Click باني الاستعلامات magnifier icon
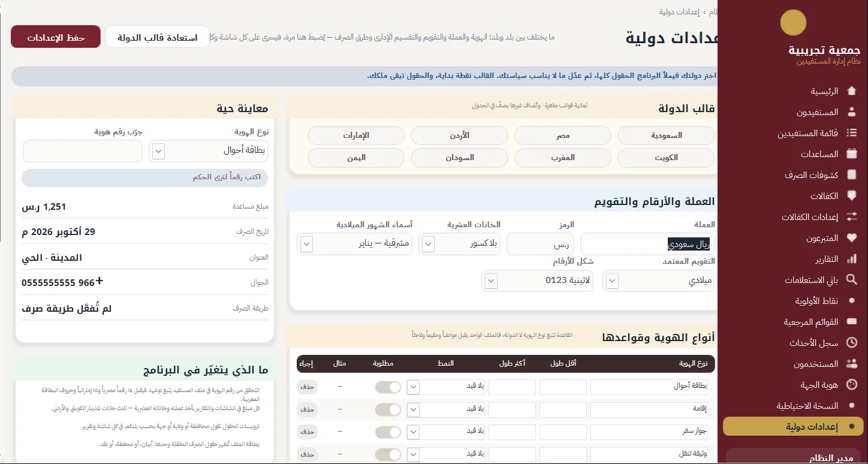 (851, 280)
